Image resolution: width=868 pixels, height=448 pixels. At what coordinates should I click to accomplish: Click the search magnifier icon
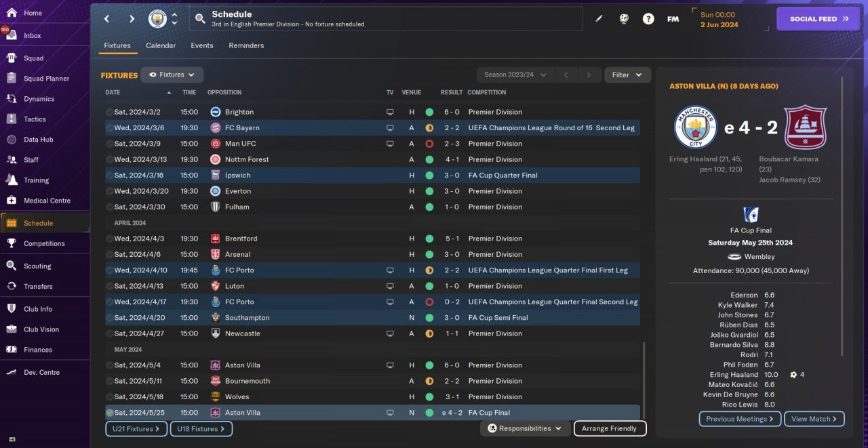point(200,19)
